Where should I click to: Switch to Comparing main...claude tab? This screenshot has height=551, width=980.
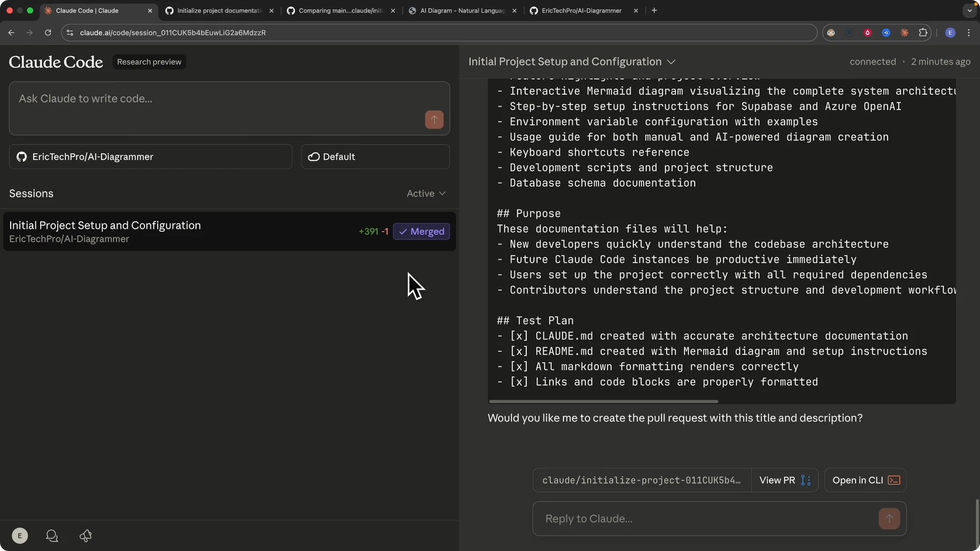[x=340, y=11]
